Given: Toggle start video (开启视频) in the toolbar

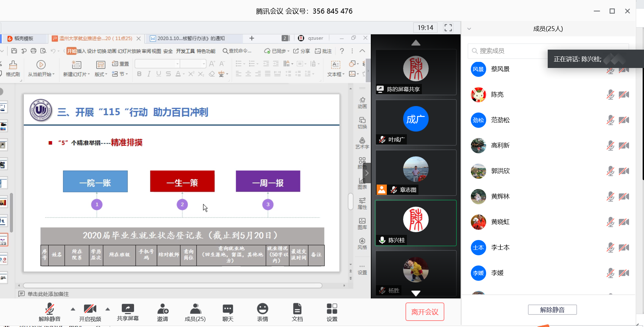Looking at the screenshot, I should click(x=90, y=309).
